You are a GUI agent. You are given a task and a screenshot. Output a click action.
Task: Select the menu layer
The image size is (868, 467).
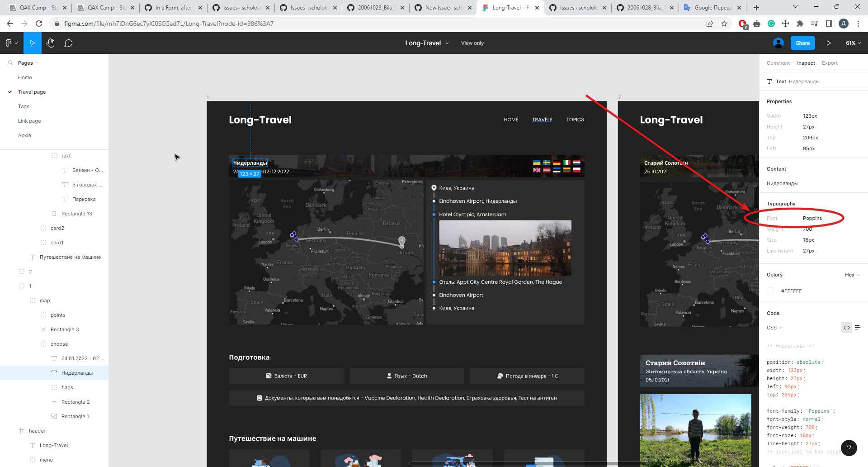54,460
